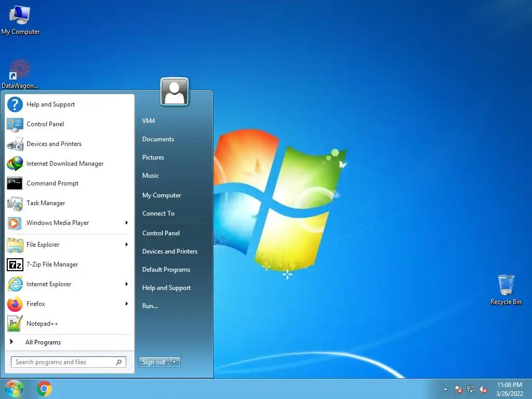
Task: Click the Task Manager label text
Action: coord(46,203)
